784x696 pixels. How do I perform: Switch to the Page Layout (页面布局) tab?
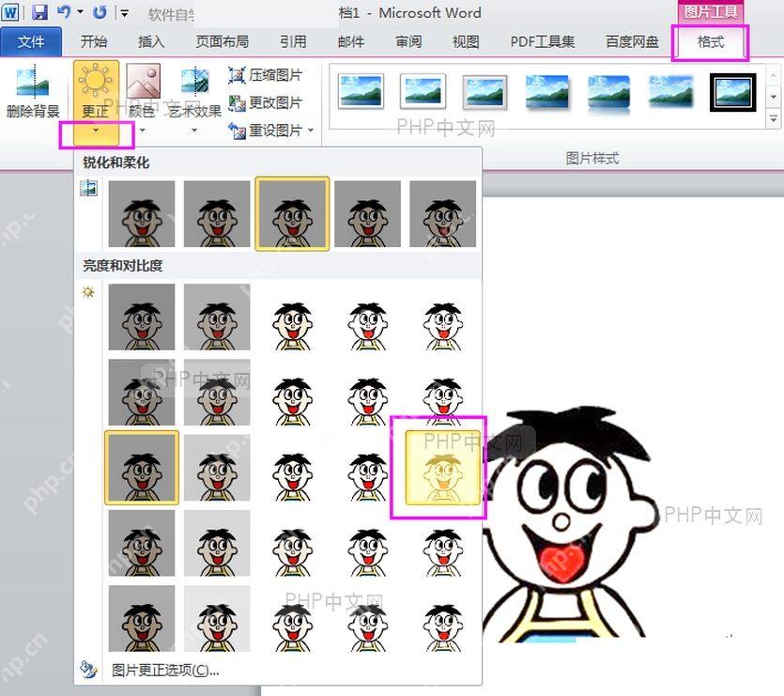[x=222, y=42]
